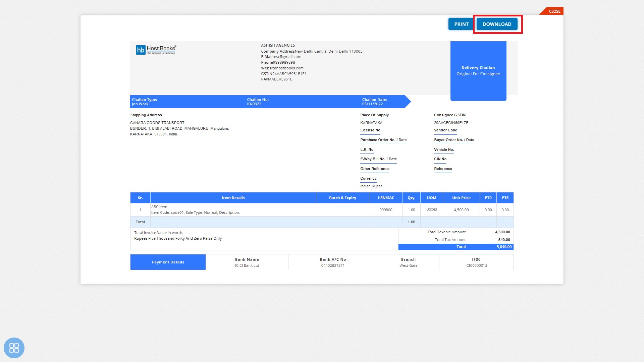
Task: Click the Currency label
Action: [x=368, y=178]
